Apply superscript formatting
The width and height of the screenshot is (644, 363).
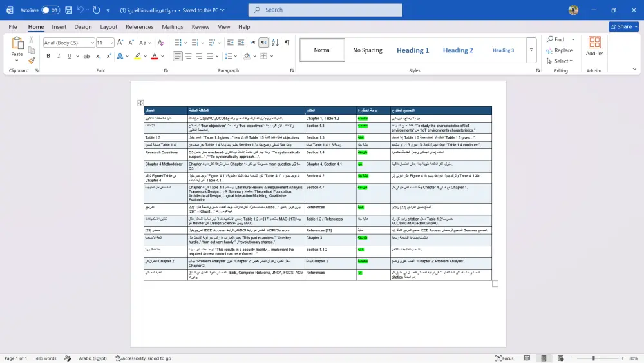(x=108, y=56)
